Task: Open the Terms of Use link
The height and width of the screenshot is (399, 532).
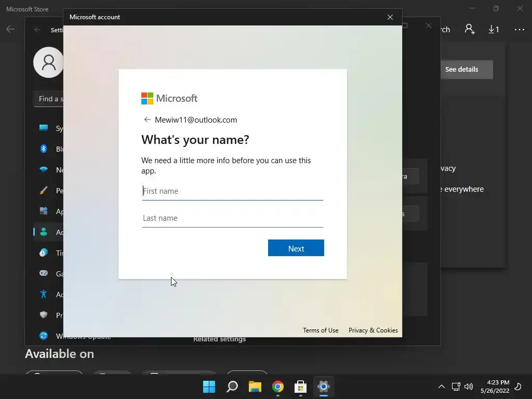Action: point(321,330)
